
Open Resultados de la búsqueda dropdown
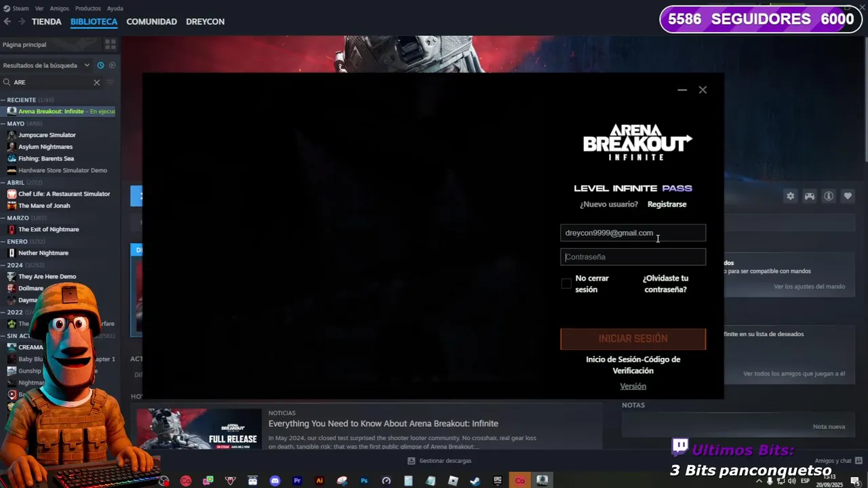46,65
